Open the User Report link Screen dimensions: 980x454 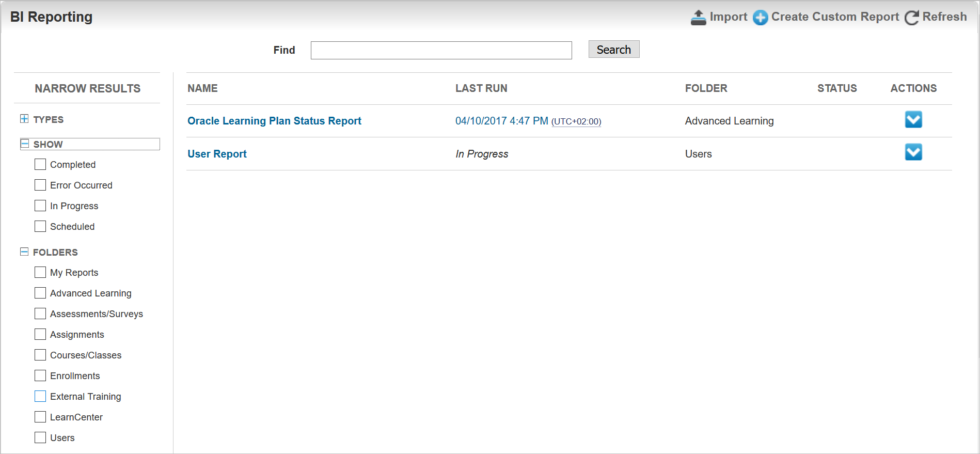(x=217, y=154)
